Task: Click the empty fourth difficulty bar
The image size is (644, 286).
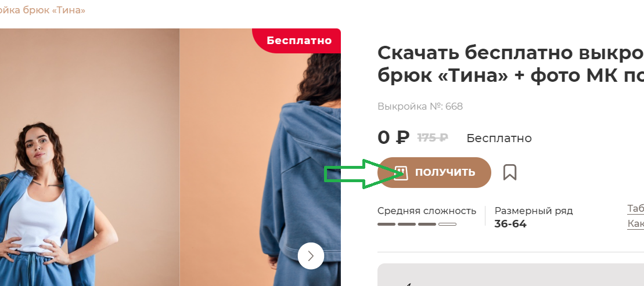Action: pos(447,224)
